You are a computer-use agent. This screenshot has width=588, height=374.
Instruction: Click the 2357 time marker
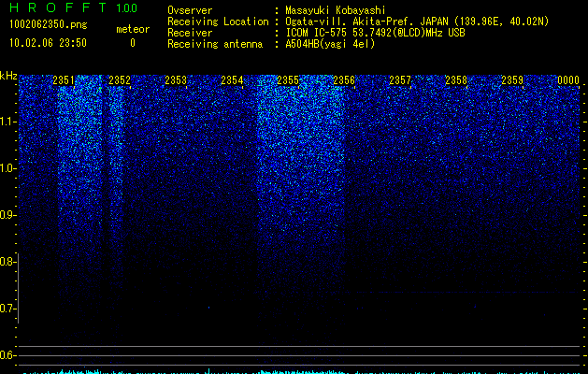point(400,80)
